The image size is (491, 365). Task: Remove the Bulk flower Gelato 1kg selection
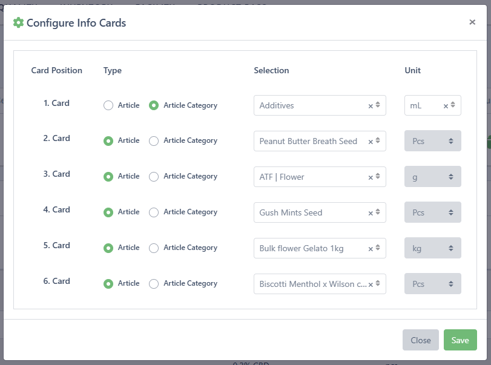coord(370,249)
